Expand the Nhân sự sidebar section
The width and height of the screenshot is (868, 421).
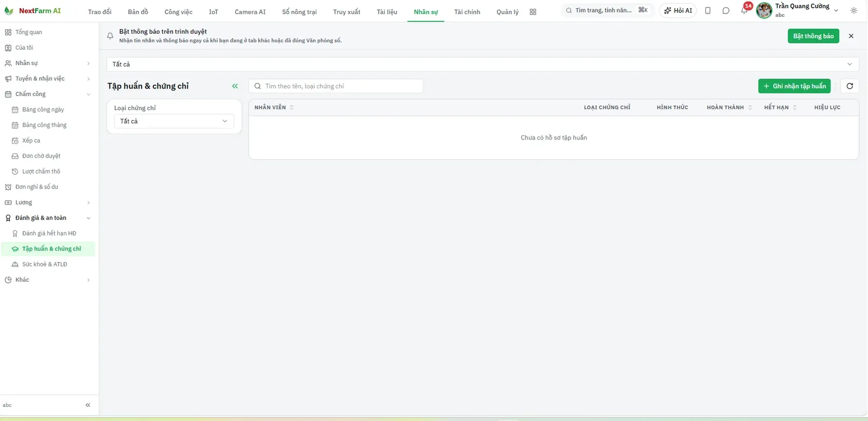[x=48, y=63]
